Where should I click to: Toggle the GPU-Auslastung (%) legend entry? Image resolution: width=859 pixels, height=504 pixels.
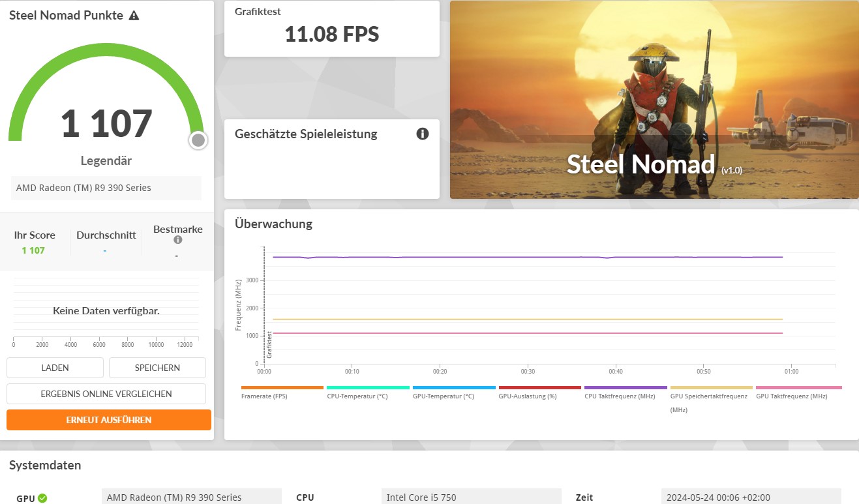pyautogui.click(x=540, y=392)
